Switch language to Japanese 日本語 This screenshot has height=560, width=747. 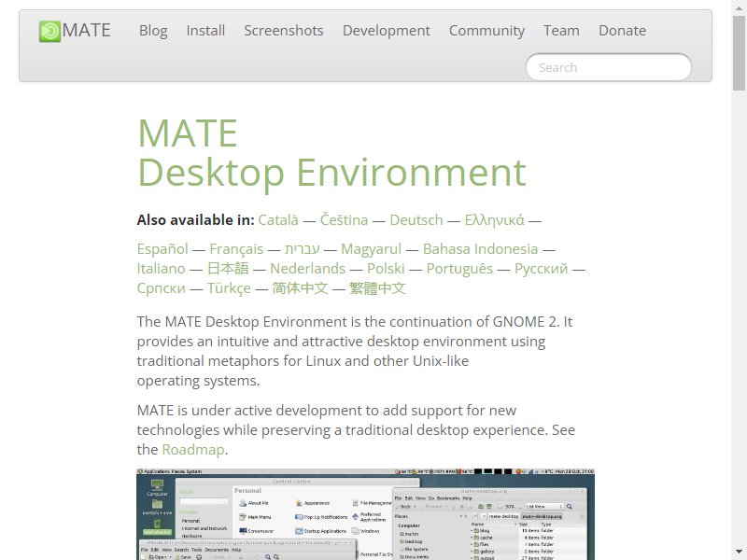[x=228, y=269]
